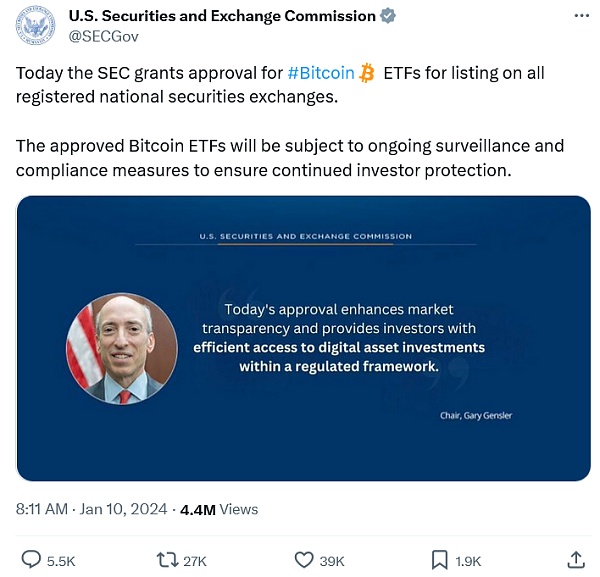The width and height of the screenshot is (600, 577).
Task: Like the tweet with heart icon
Action: coord(306,559)
